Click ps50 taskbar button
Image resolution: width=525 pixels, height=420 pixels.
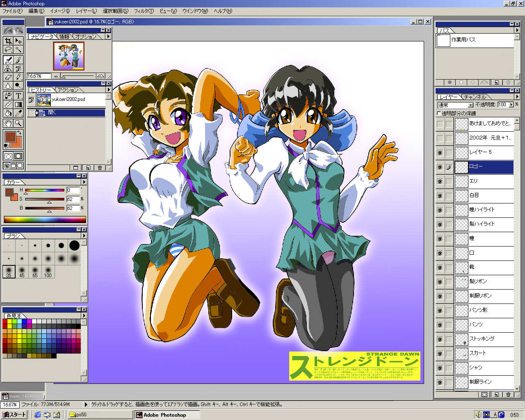coord(100,415)
